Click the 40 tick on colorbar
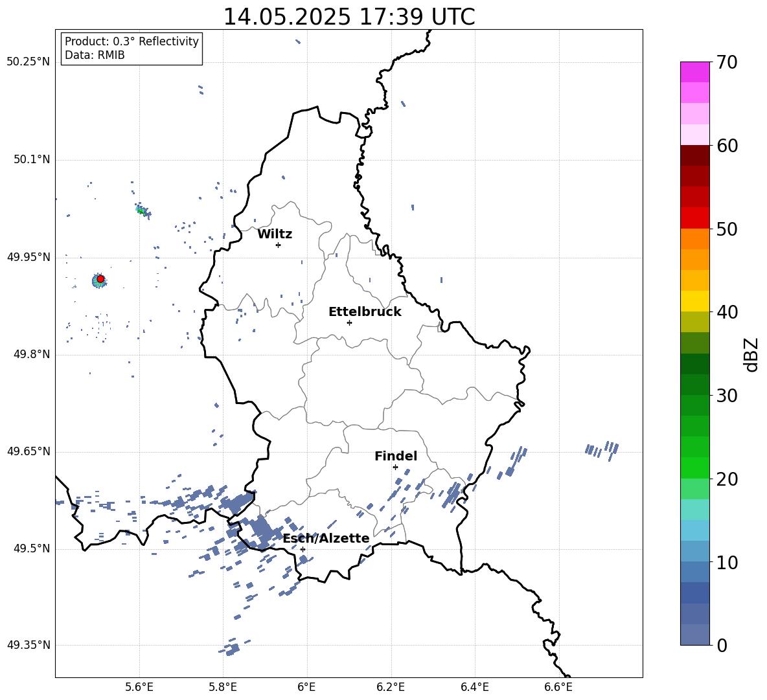767x700 pixels. (726, 312)
